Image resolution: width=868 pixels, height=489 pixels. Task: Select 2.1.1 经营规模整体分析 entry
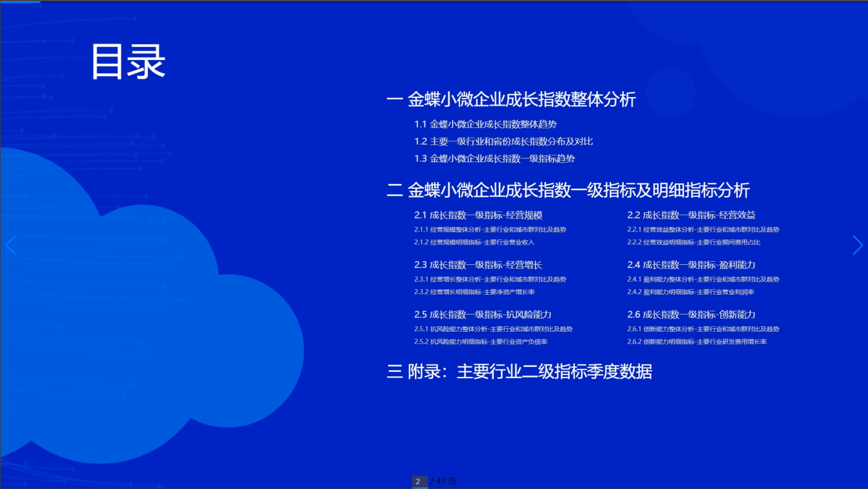coord(490,230)
